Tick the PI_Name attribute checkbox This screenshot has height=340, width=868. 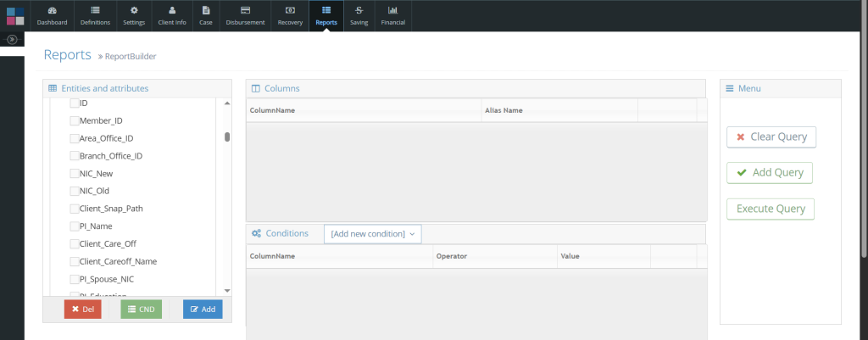[74, 226]
